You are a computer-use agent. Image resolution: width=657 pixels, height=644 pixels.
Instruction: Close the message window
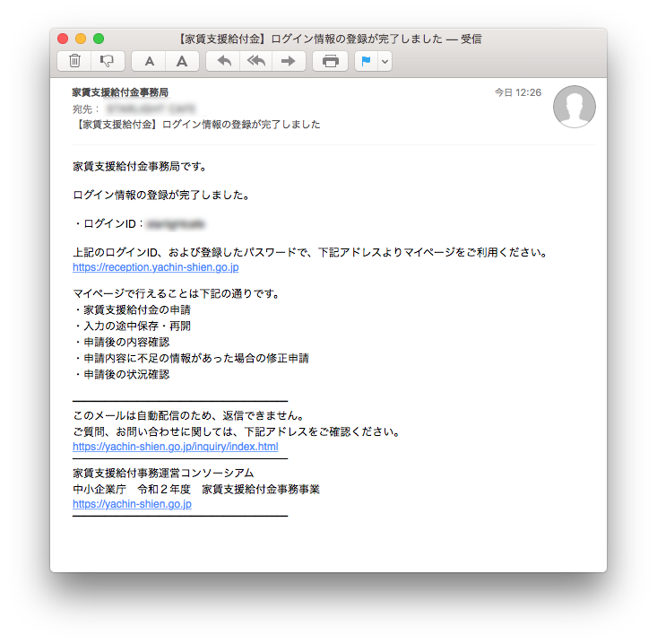(63, 39)
